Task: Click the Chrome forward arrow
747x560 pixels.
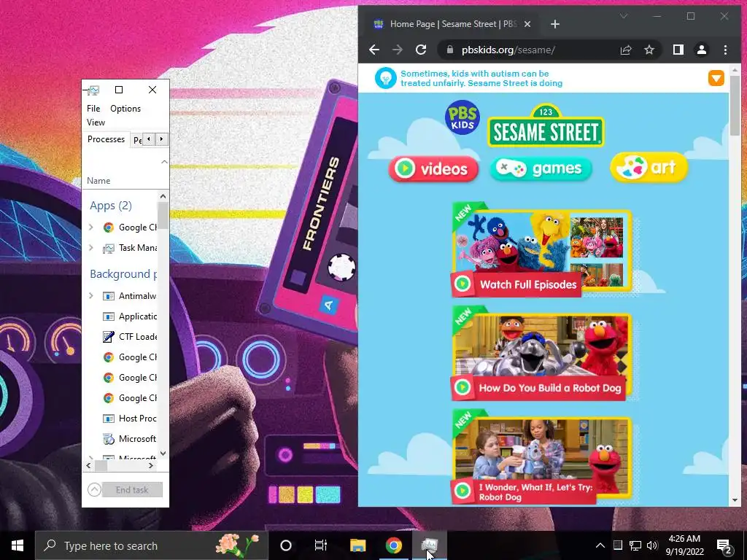Action: (x=398, y=50)
